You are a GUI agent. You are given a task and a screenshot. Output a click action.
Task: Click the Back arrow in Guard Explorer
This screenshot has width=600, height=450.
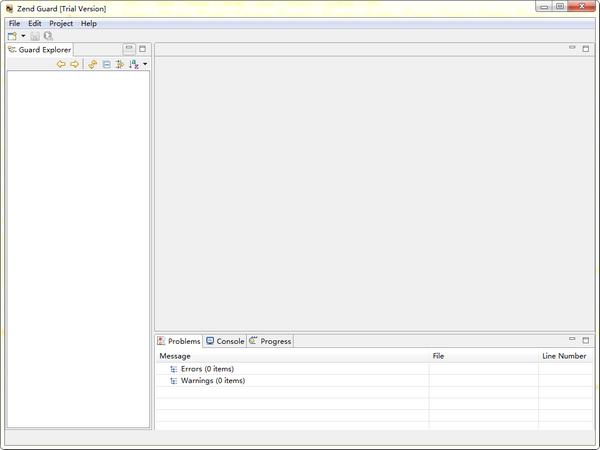[61, 64]
